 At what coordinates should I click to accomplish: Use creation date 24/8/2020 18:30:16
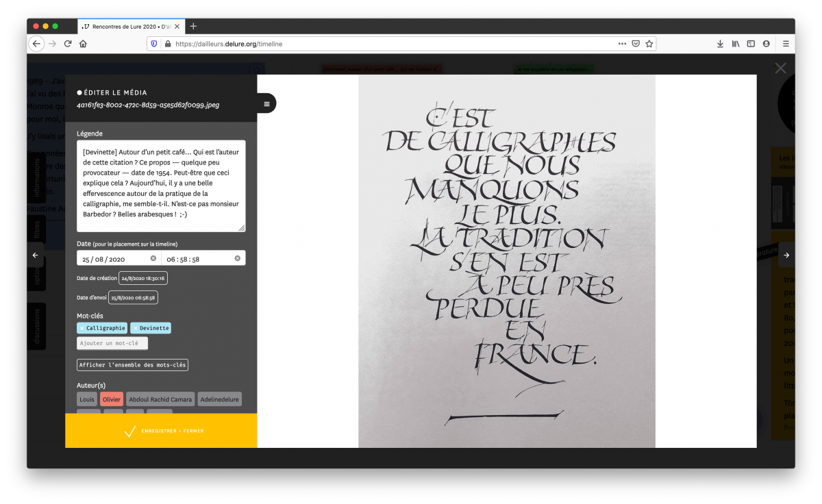(x=143, y=278)
